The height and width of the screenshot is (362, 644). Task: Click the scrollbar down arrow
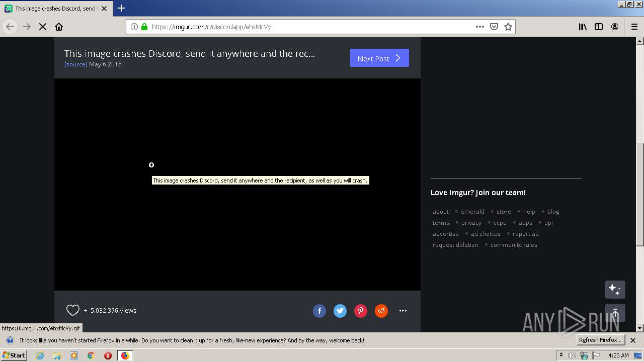pos(640,328)
